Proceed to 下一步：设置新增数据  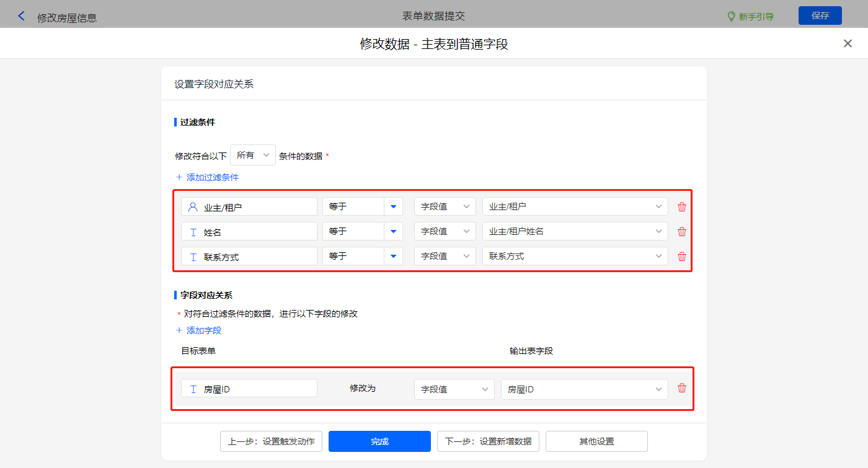pyautogui.click(x=488, y=441)
